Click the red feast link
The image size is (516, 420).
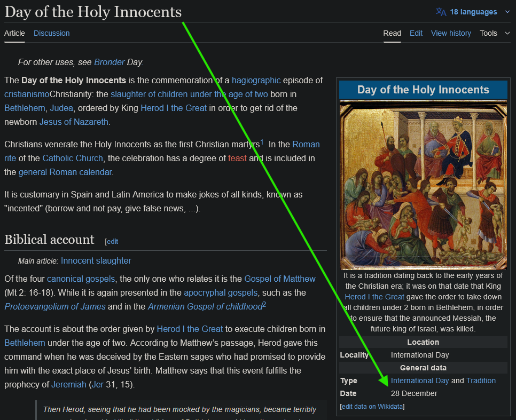pyautogui.click(x=237, y=158)
